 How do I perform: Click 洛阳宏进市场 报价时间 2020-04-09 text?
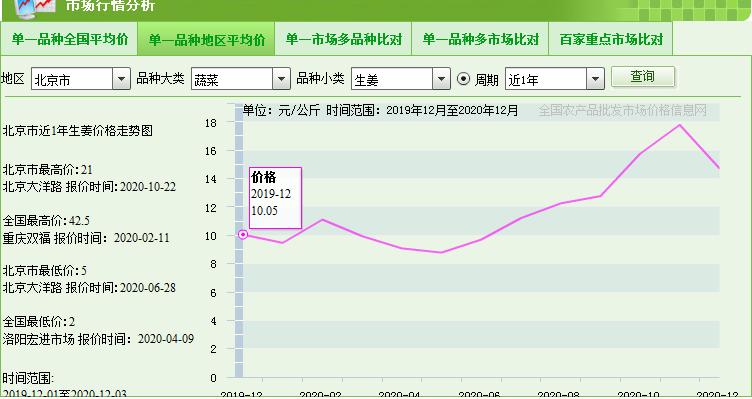[98, 339]
